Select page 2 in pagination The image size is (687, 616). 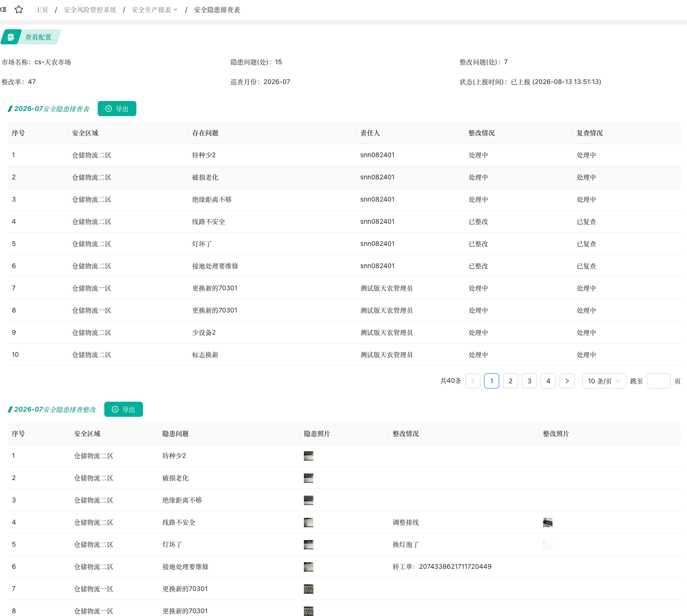(511, 381)
